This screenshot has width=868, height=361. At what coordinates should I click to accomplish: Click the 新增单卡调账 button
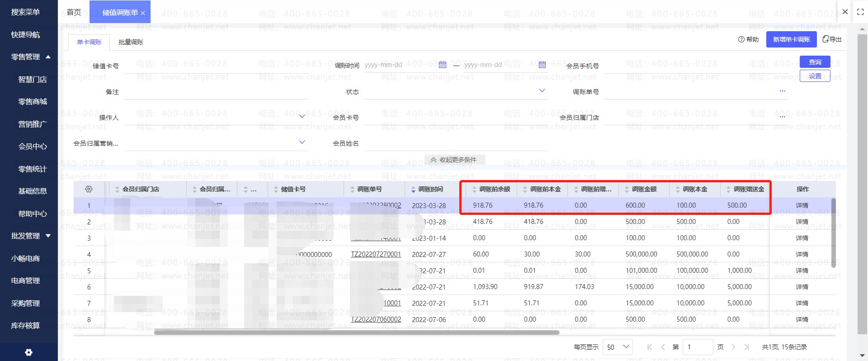tap(792, 39)
